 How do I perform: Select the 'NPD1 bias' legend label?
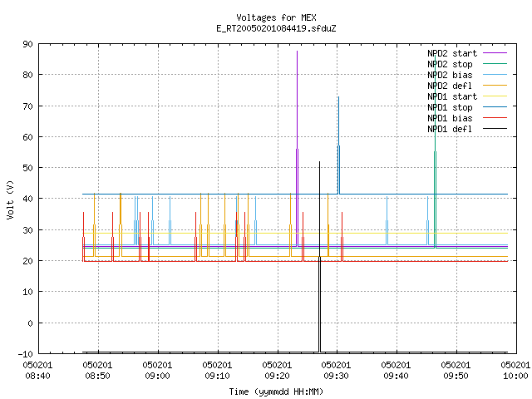(x=450, y=118)
